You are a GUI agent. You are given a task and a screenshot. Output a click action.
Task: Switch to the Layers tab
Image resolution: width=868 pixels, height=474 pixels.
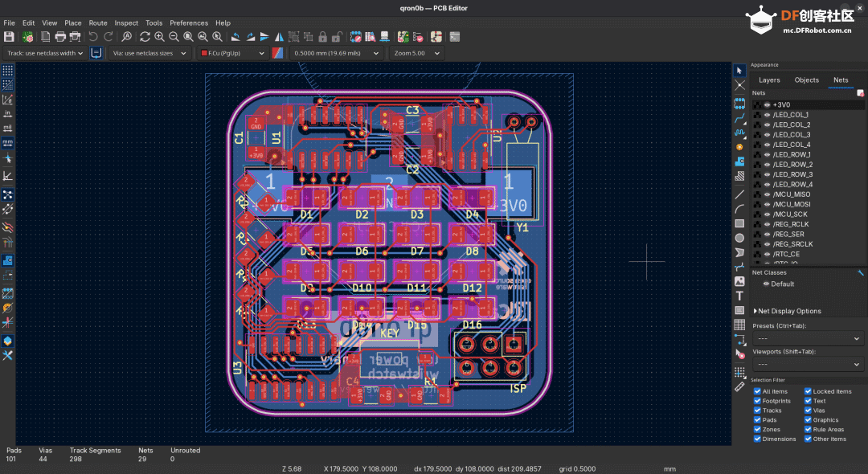[769, 80]
